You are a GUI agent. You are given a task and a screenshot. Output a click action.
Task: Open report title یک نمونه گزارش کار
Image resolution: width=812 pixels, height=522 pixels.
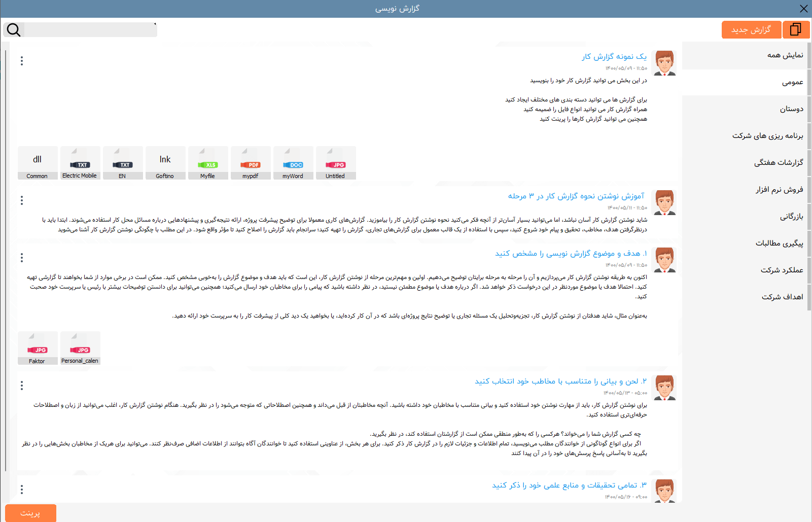[614, 57]
